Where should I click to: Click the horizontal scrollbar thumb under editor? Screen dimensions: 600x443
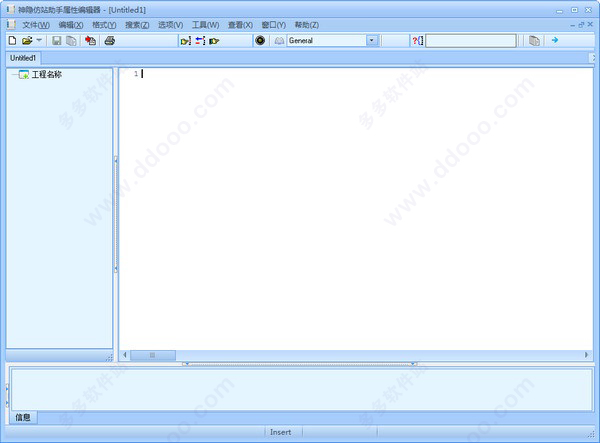[x=152, y=355]
